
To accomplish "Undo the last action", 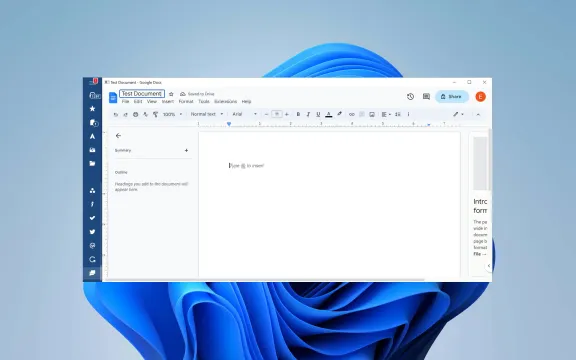I will click(116, 115).
